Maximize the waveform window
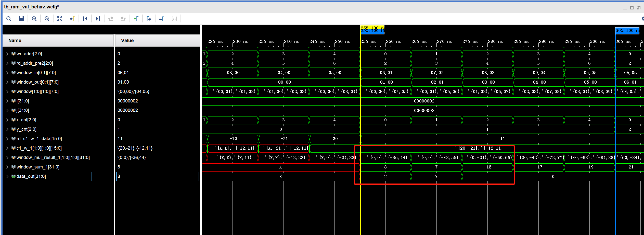644x235 pixels. tap(632, 8)
